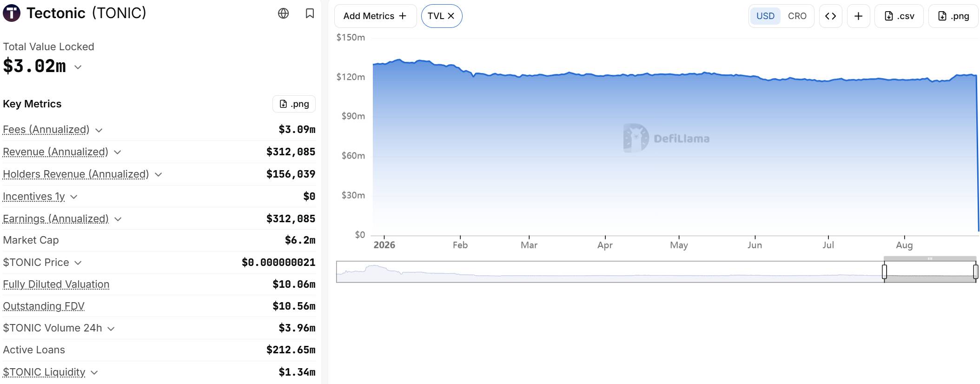The image size is (980, 384).
Task: Click the left handle of the range slider
Action: click(884, 271)
